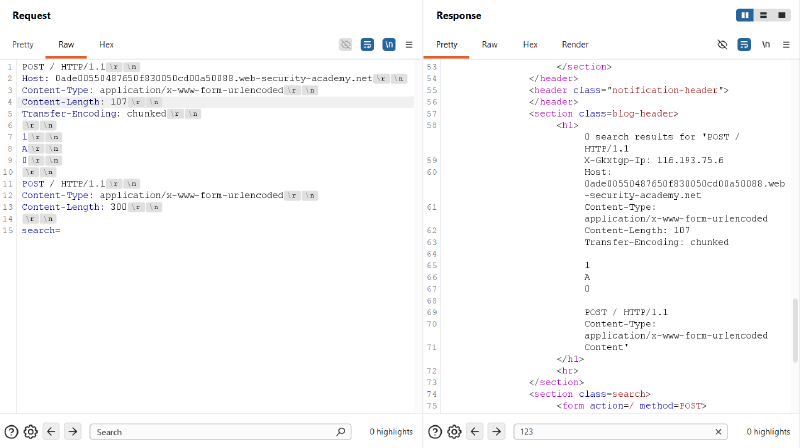
Task: Open help icon below Request panel
Action: (11, 432)
